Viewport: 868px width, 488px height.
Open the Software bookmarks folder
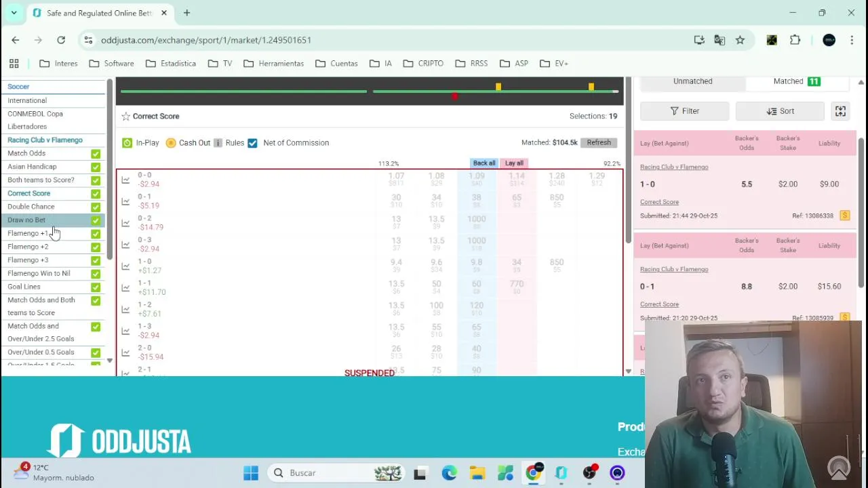point(111,63)
